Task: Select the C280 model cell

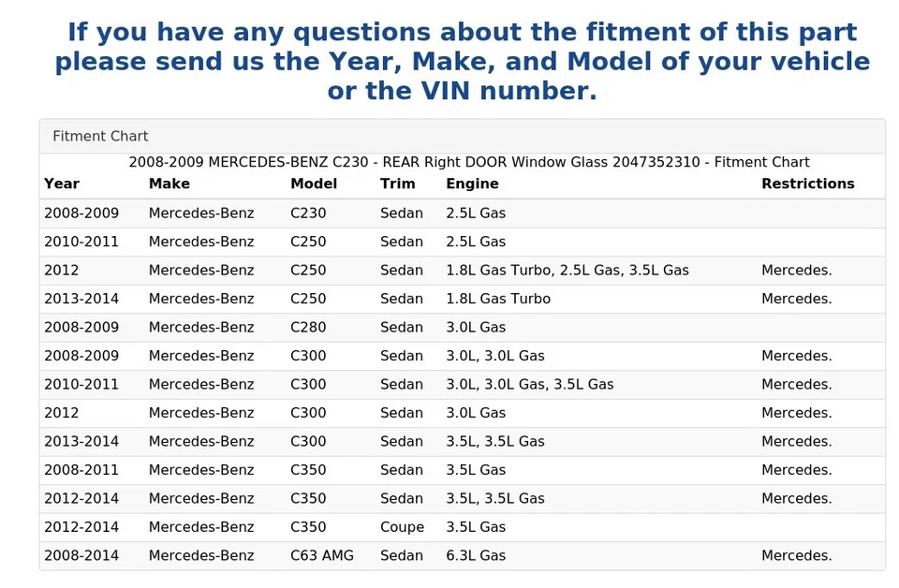Action: (x=308, y=327)
